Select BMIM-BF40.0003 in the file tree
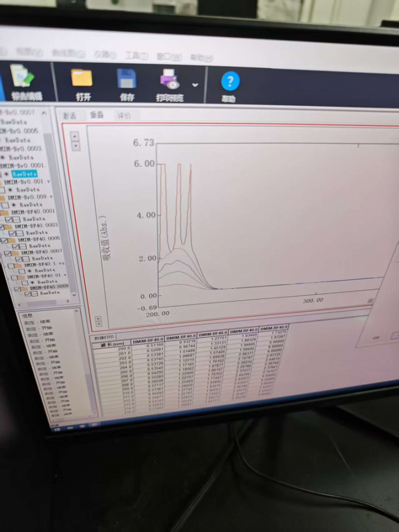This screenshot has width=399, height=532. coord(36,225)
